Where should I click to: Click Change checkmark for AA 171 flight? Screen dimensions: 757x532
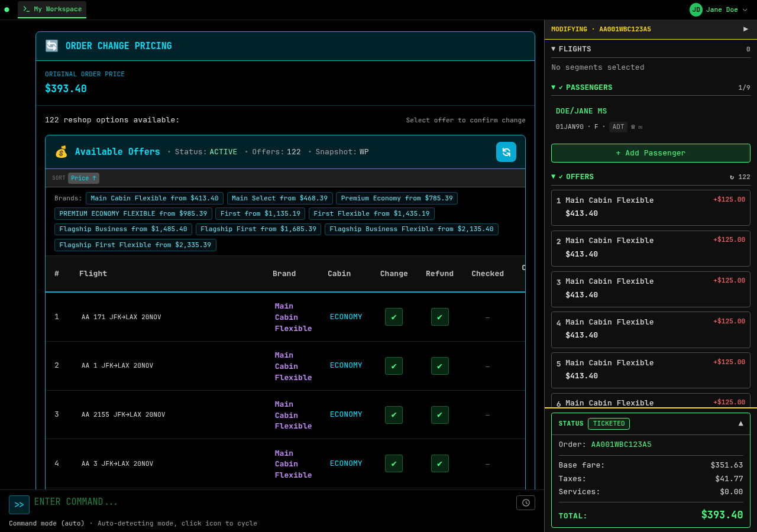(x=394, y=317)
